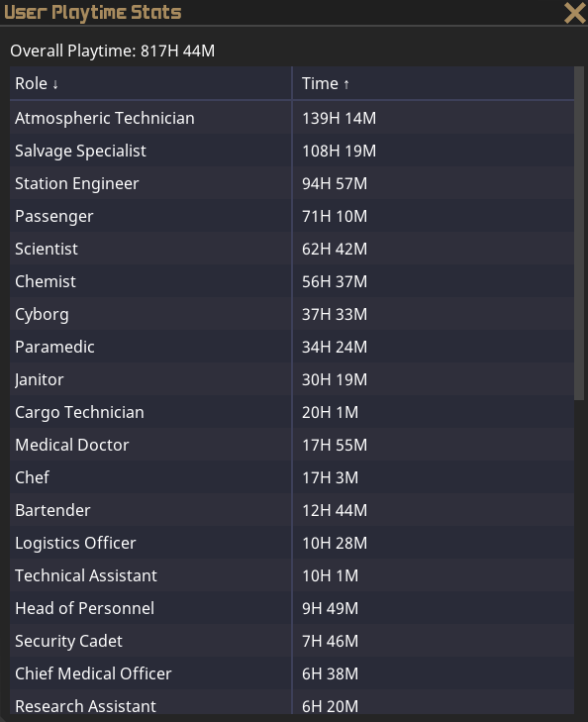Select the Paramedic row
Viewport: 588px width, 722px height.
pos(292,347)
